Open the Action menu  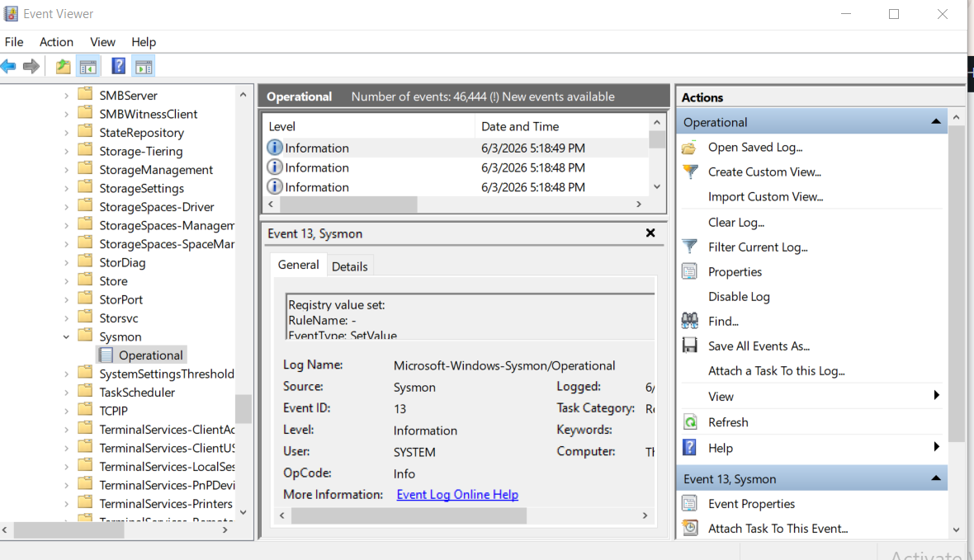[56, 41]
